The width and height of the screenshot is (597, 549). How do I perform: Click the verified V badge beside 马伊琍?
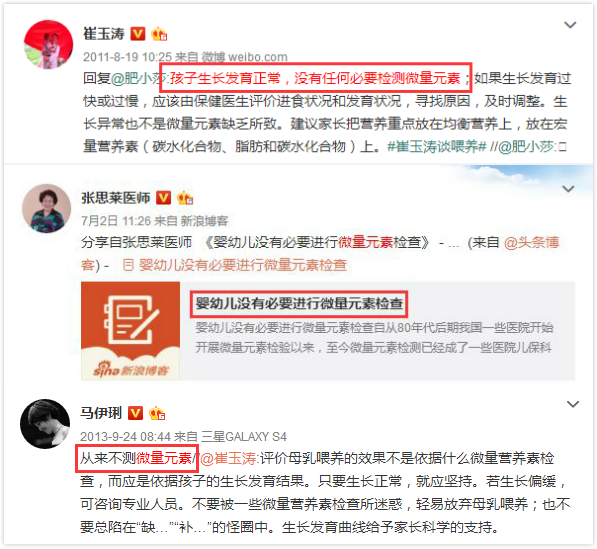(x=135, y=413)
